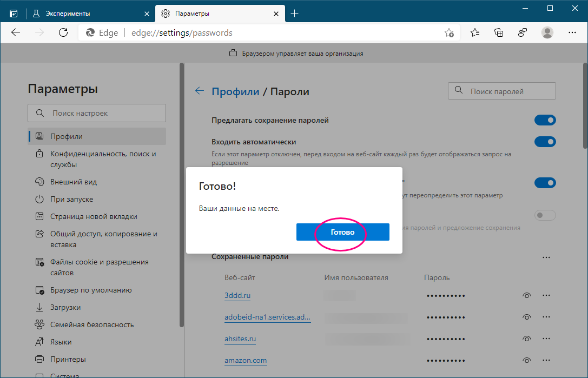Open ahsites.ru website link

click(x=240, y=339)
